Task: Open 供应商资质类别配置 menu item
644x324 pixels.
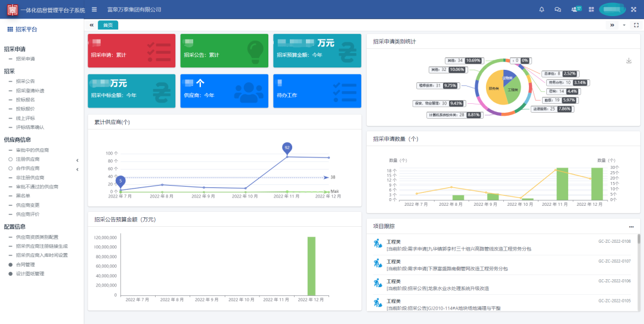Action: (37, 237)
